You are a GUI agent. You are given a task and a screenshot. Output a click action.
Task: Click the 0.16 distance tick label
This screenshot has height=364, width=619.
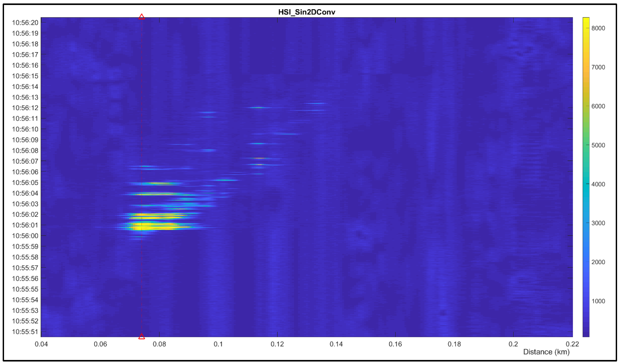click(x=395, y=344)
